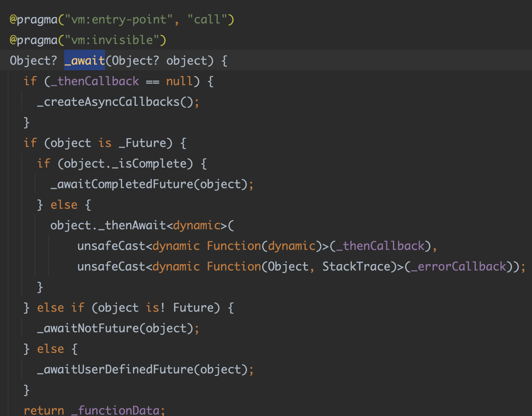Click the highlighted _await method name
This screenshot has height=416, width=532.
click(x=85, y=61)
